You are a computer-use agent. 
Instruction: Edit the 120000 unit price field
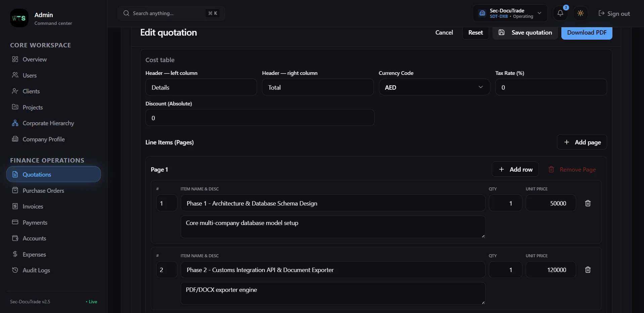tap(551, 270)
